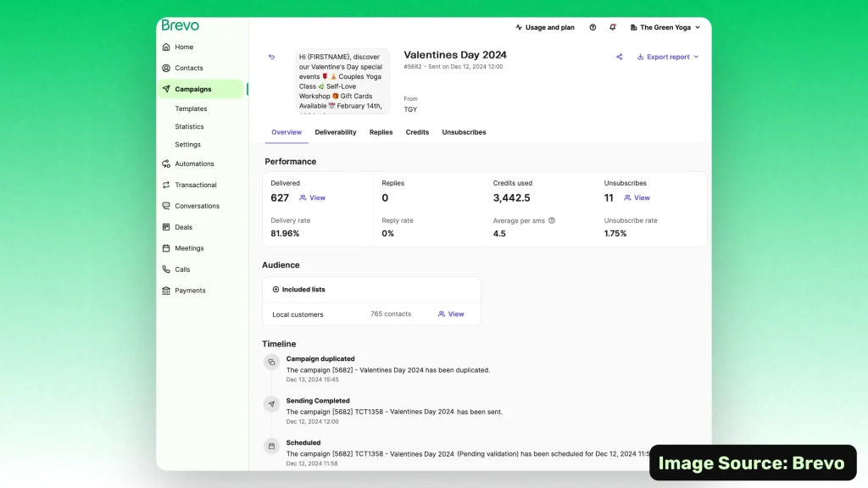Click the Valentines Day 2024 title
This screenshot has height=488, width=868.
(455, 55)
